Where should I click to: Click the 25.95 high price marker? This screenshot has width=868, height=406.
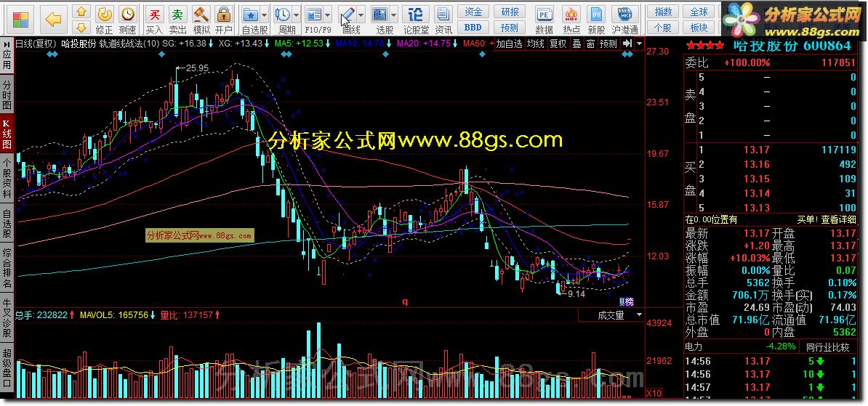tap(198, 68)
